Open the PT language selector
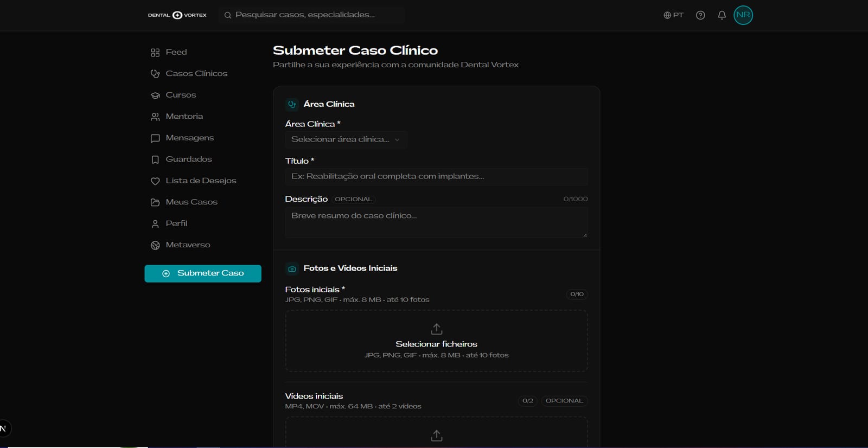The width and height of the screenshot is (868, 448). pyautogui.click(x=673, y=15)
